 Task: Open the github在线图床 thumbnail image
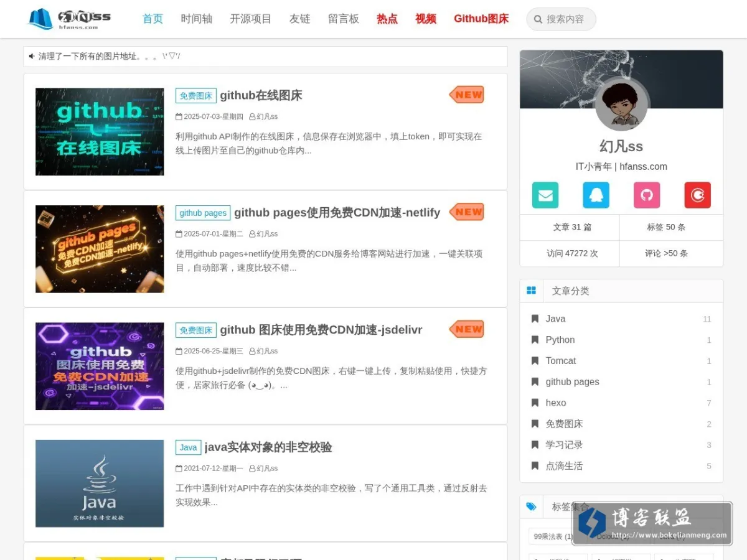(x=100, y=131)
